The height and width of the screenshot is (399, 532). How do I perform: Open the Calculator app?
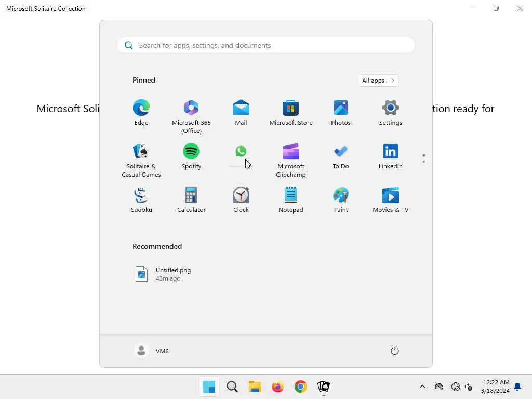click(x=191, y=200)
